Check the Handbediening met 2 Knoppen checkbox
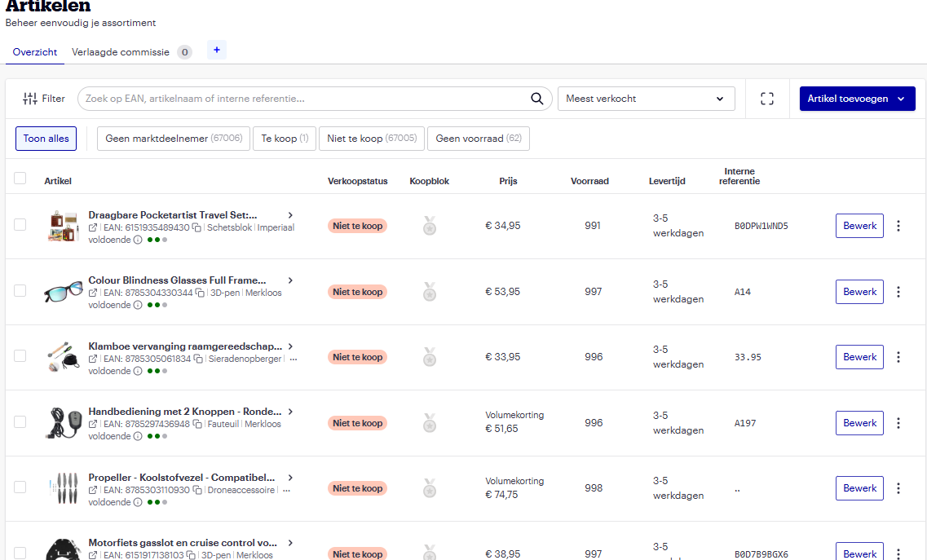 [x=20, y=422]
